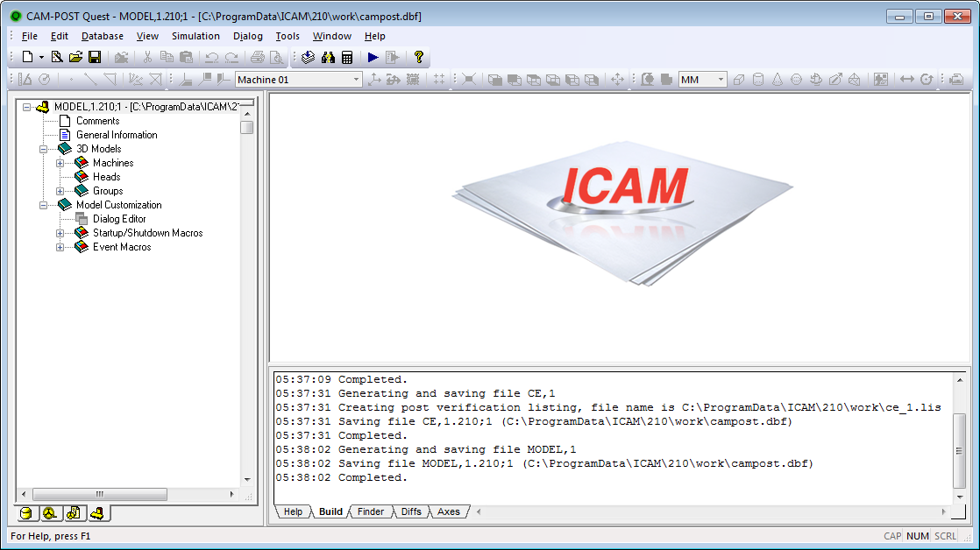Click the binoculars Find icon
This screenshot has height=550, width=980.
pos(328,58)
